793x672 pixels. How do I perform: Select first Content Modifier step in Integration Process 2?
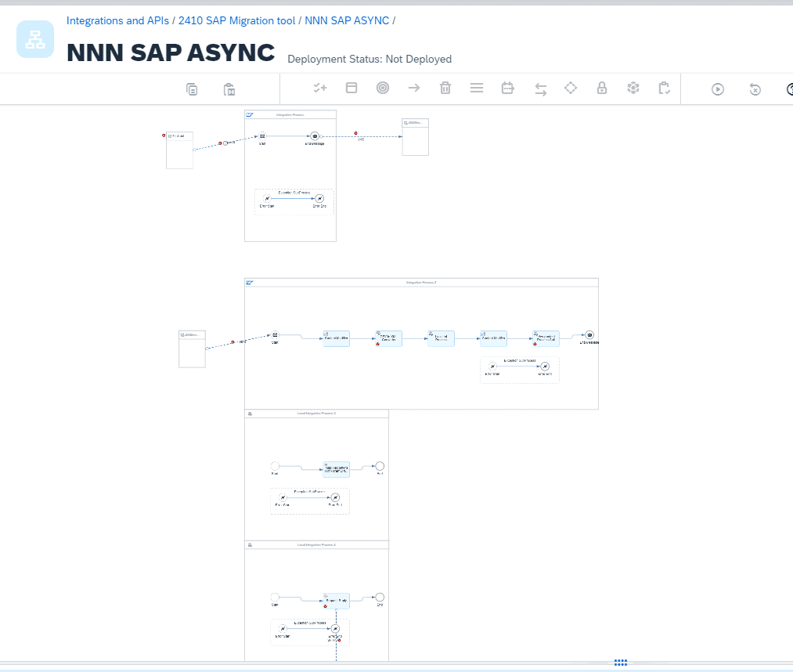pos(337,338)
